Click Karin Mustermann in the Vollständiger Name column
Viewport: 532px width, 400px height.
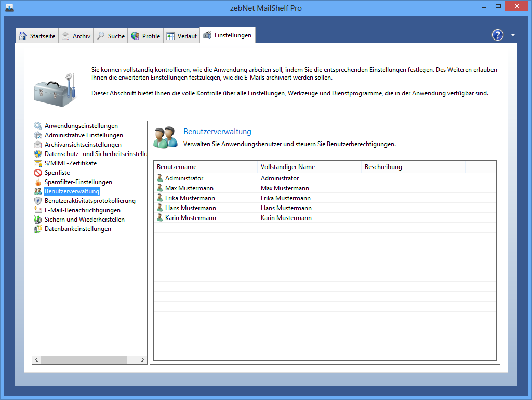(286, 217)
